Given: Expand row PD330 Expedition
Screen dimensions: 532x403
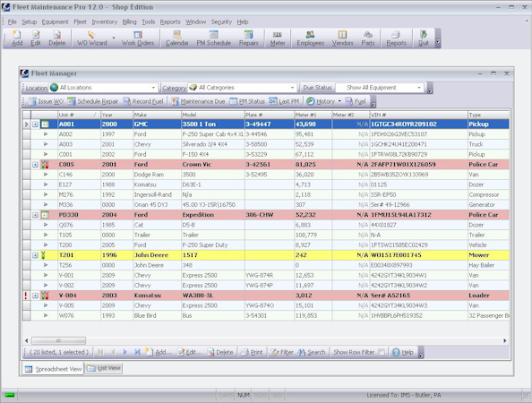Looking at the screenshot, I should [x=35, y=215].
